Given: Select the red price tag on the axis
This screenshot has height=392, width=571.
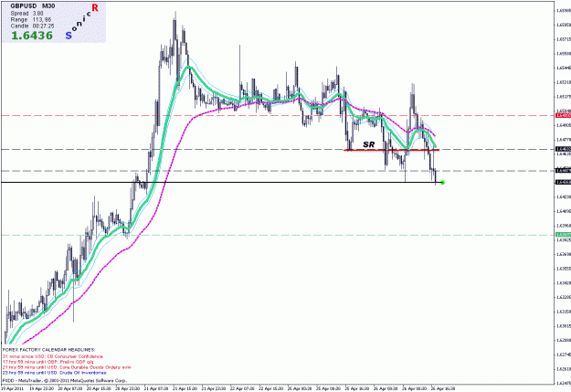Looking at the screenshot, I should pyautogui.click(x=563, y=115).
